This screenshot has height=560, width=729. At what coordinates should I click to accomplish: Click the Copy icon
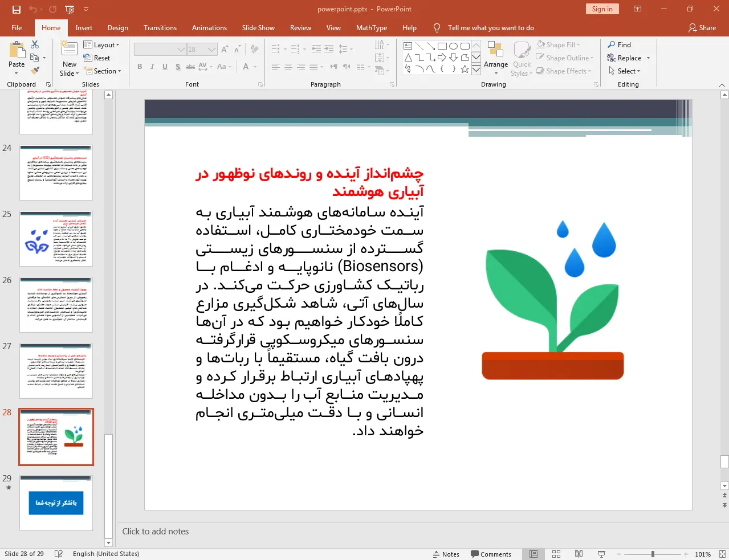tap(35, 58)
